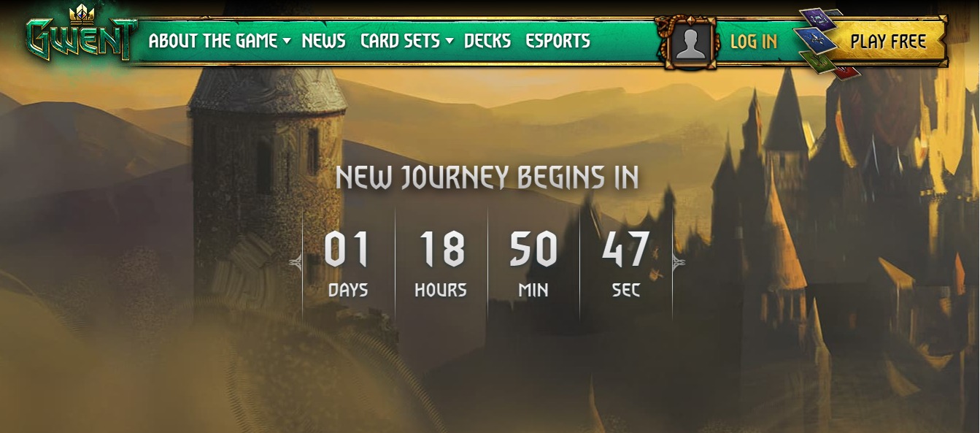The height and width of the screenshot is (433, 980).
Task: Visit the Esports page
Action: (557, 41)
